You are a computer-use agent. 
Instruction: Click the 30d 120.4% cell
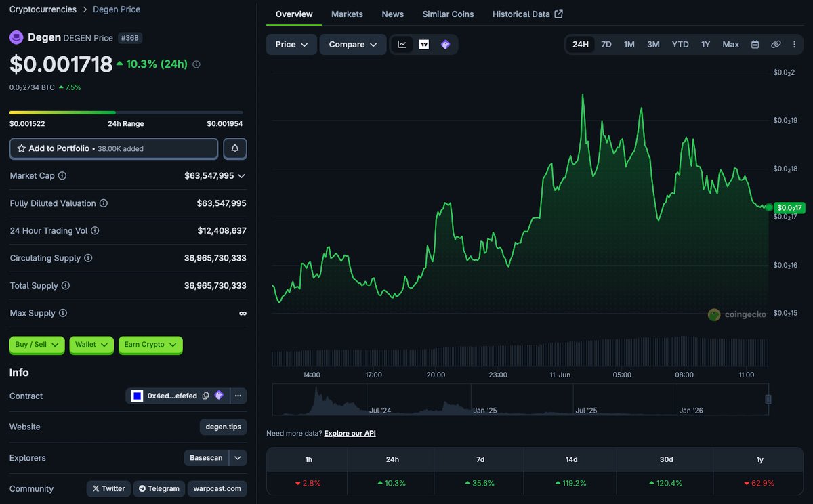click(665, 483)
